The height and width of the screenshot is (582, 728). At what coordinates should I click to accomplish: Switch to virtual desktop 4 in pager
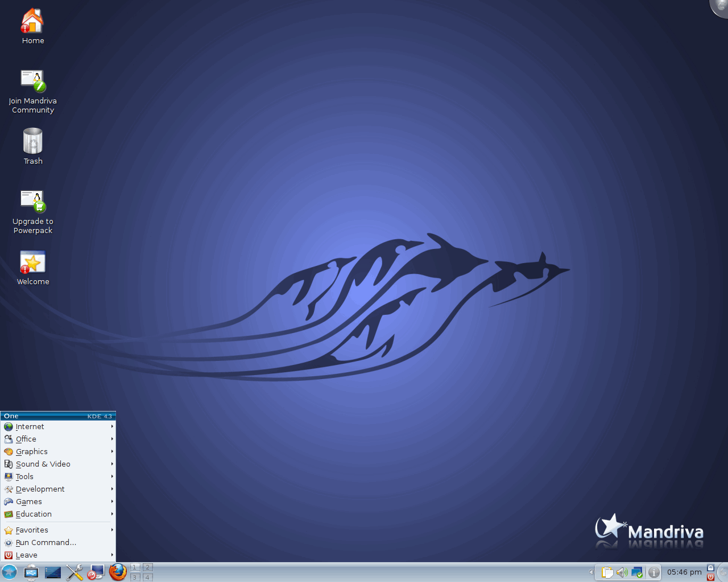147,577
